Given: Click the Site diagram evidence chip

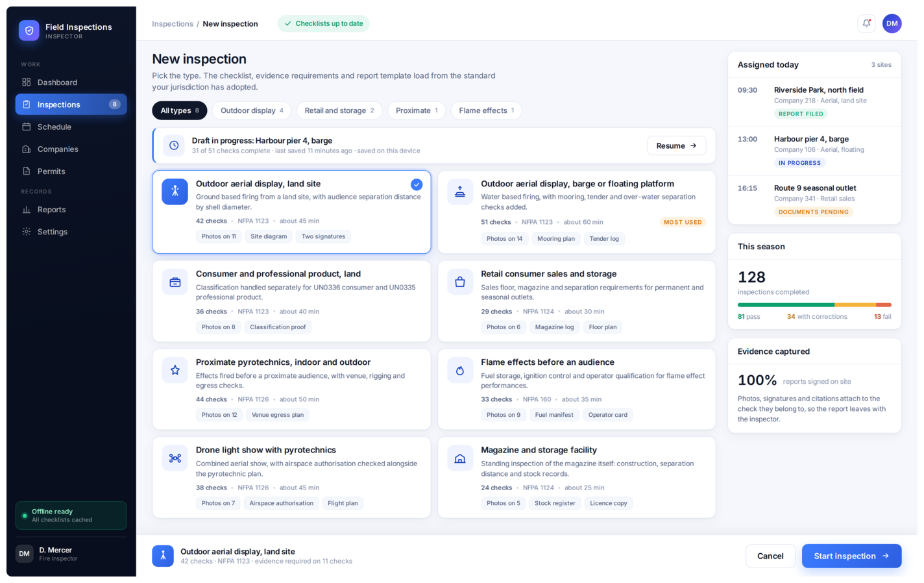Looking at the screenshot, I should tap(269, 236).
